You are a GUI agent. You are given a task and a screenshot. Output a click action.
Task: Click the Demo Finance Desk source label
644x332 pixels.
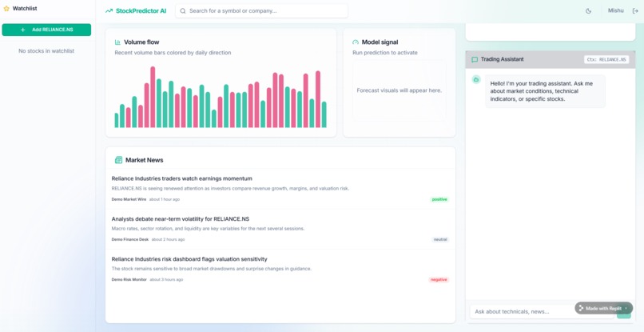click(x=130, y=239)
